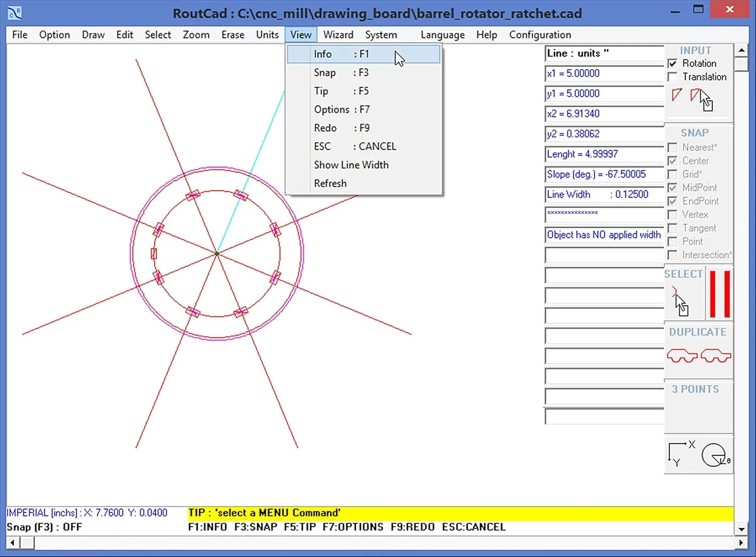Open the Wizard menu
Screen dimensions: 756x557
(x=338, y=34)
